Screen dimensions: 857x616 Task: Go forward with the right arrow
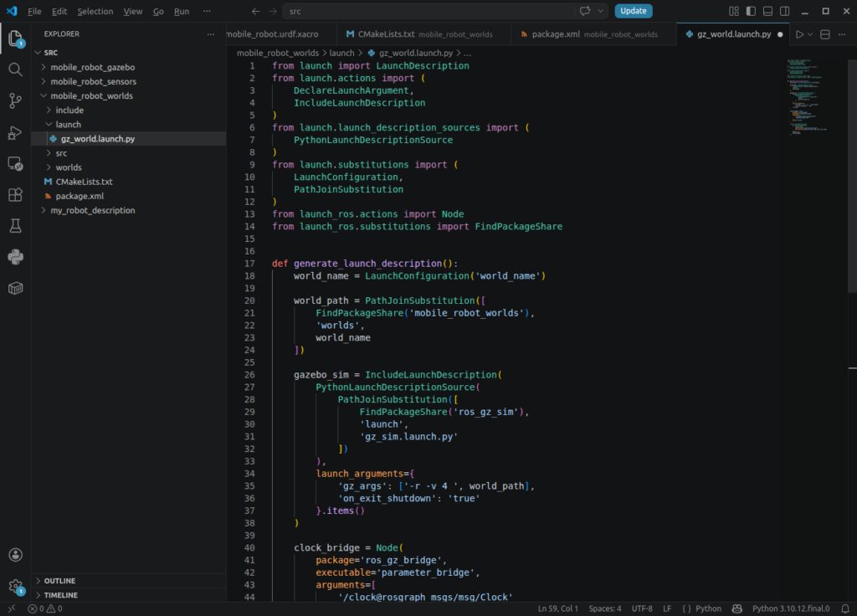[x=273, y=11]
